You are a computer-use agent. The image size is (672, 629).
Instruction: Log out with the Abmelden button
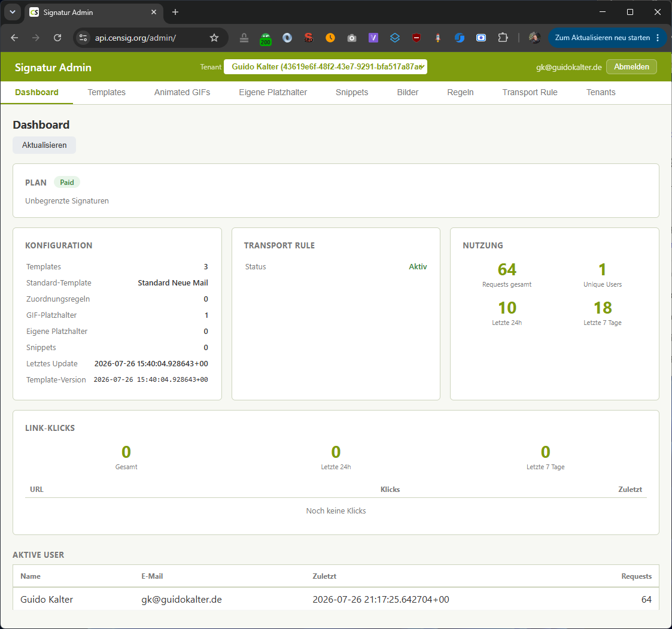coord(631,67)
